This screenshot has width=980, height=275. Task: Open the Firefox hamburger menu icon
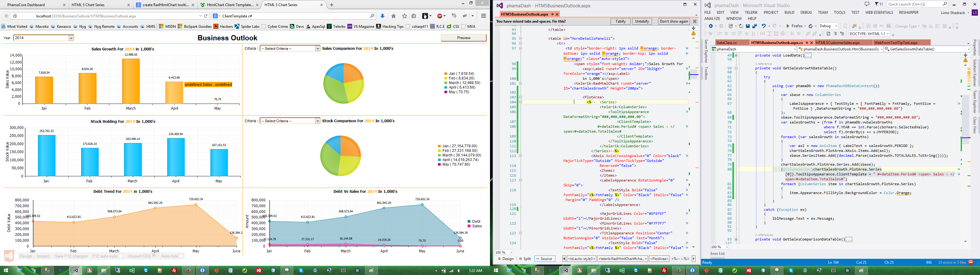[x=484, y=16]
